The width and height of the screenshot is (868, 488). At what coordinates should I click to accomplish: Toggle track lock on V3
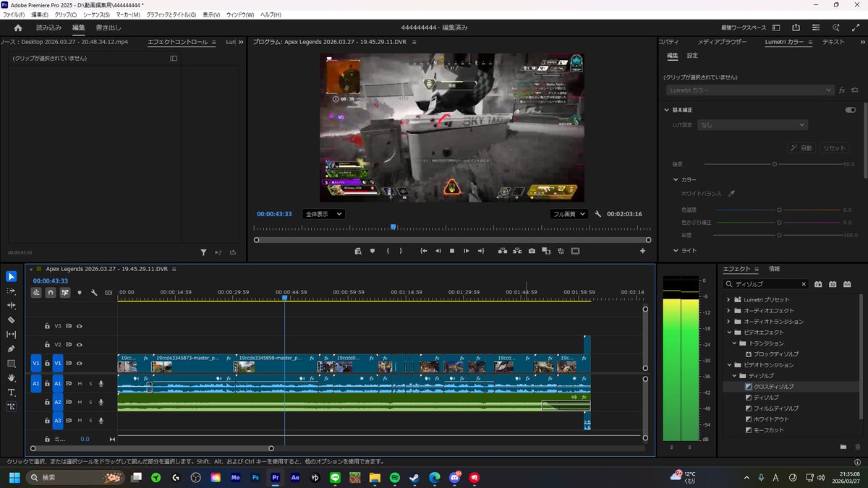48,326
